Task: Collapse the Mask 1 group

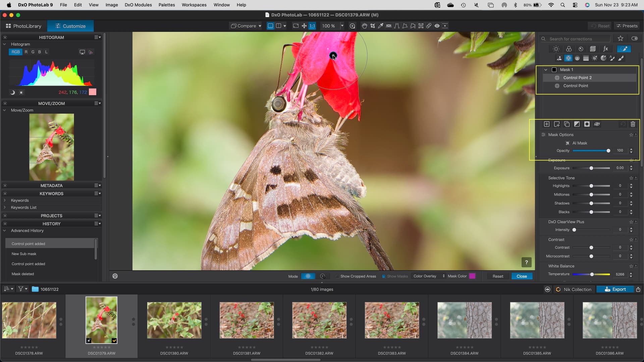Action: (x=546, y=70)
